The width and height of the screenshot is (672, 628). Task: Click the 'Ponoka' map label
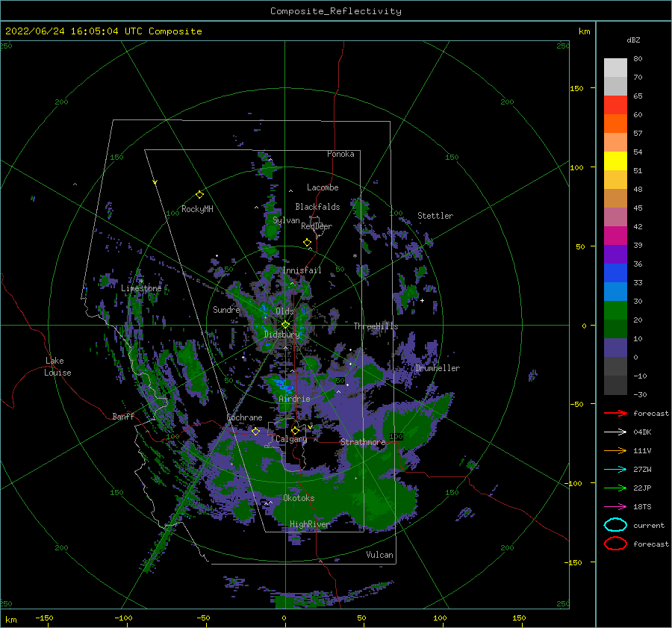[340, 154]
